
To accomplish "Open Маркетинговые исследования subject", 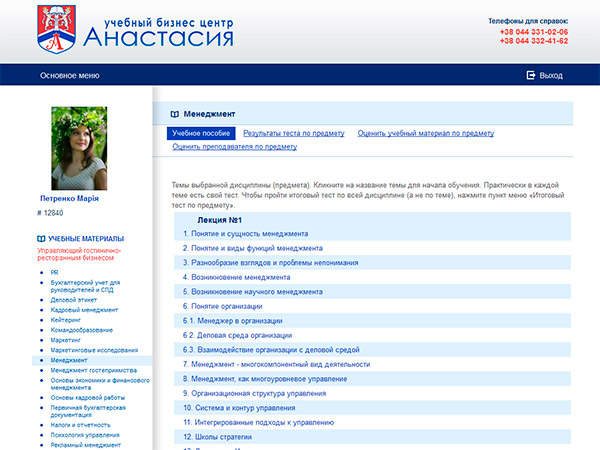I will (x=94, y=350).
